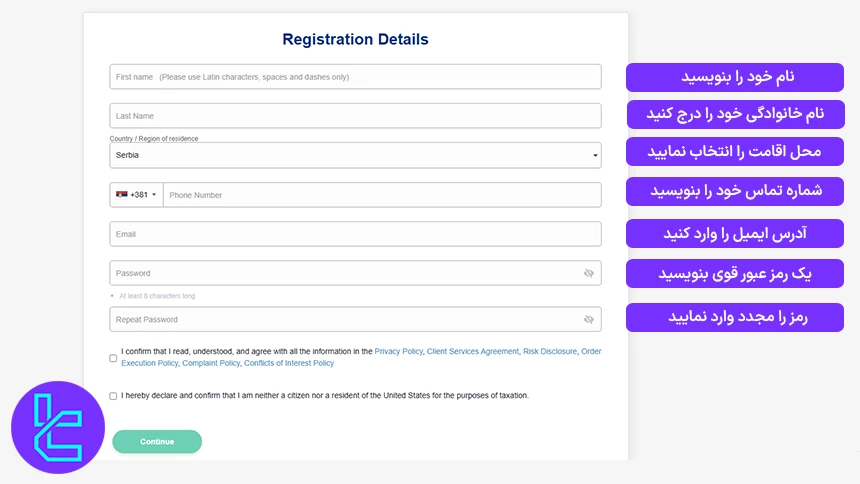Image resolution: width=860 pixels, height=484 pixels.
Task: Open the Privacy Policy link
Action: click(399, 352)
